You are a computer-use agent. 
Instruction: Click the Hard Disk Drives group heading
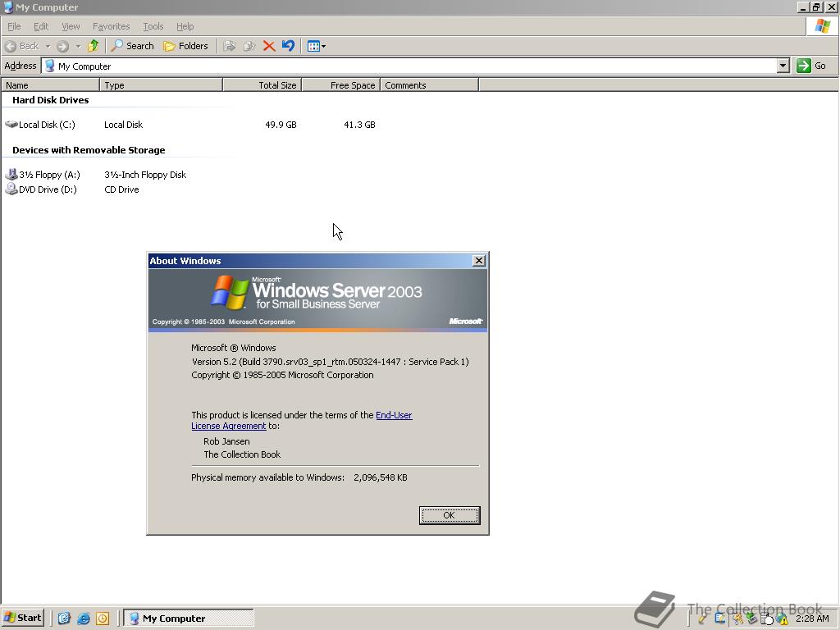click(50, 100)
